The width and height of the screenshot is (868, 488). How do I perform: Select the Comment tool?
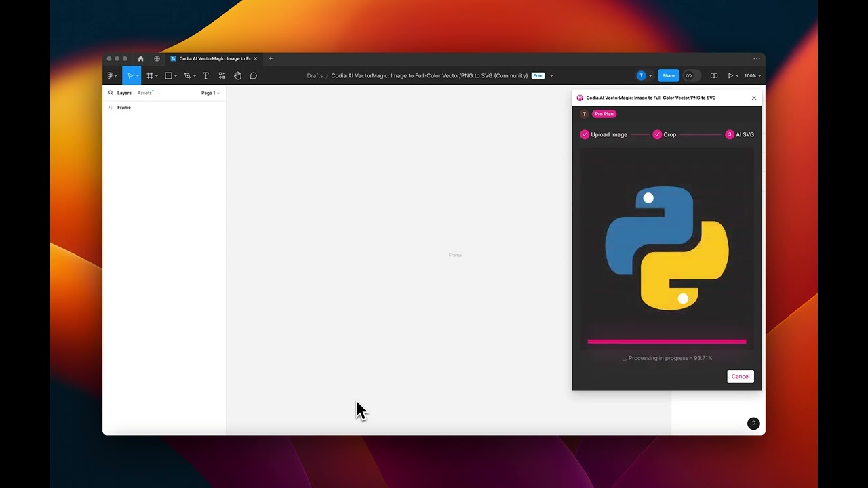[x=254, y=75]
